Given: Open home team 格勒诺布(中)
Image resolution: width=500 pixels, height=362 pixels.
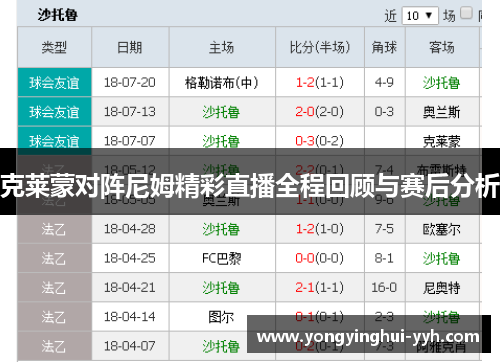Looking at the screenshot, I should point(222,83).
